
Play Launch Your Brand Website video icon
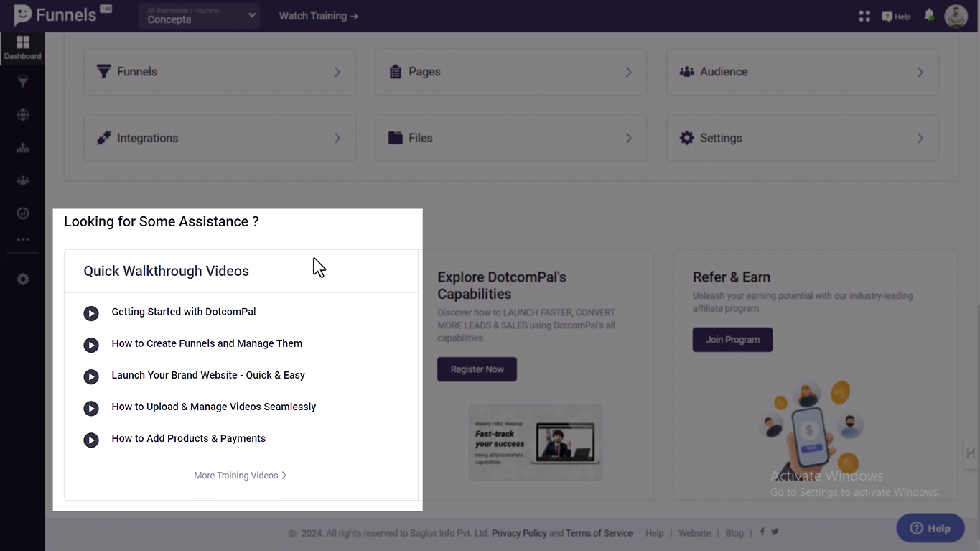pyautogui.click(x=91, y=376)
